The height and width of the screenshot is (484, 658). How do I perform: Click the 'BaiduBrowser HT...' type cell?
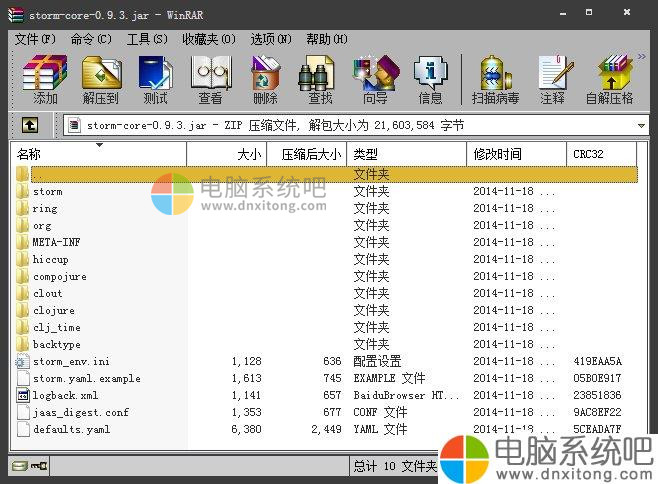tap(406, 395)
